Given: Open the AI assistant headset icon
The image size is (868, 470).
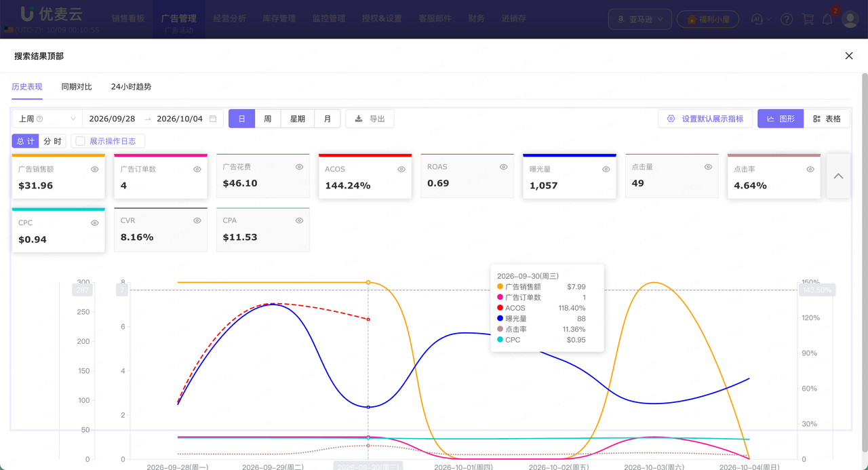Looking at the screenshot, I should (757, 20).
